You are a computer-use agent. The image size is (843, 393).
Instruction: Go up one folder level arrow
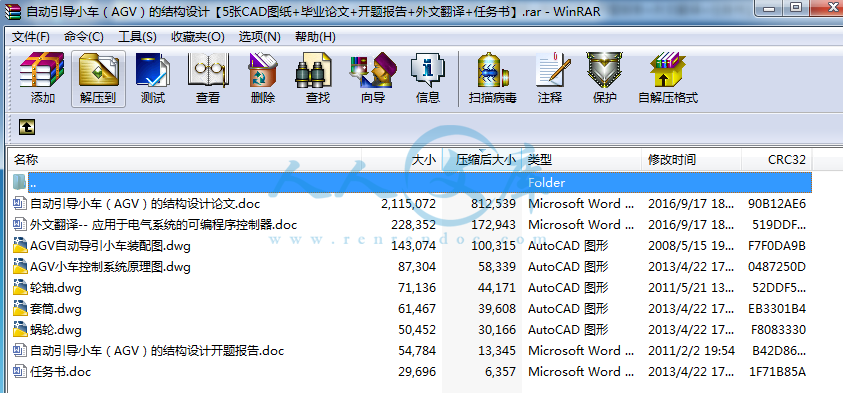click(x=27, y=127)
